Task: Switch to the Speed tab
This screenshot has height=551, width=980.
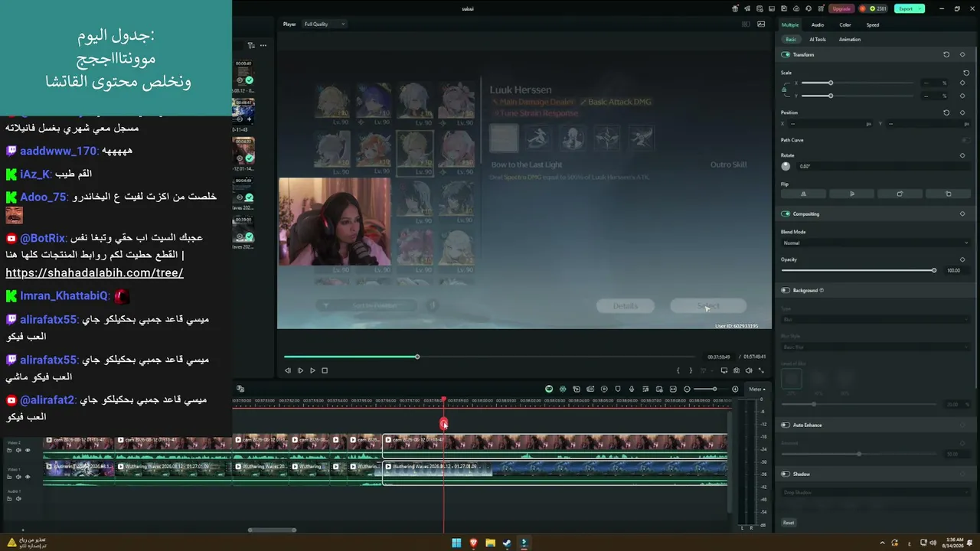Action: (x=873, y=24)
